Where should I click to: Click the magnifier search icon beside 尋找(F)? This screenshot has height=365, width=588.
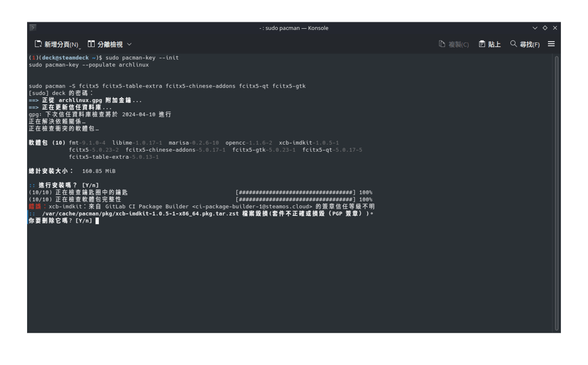point(513,43)
